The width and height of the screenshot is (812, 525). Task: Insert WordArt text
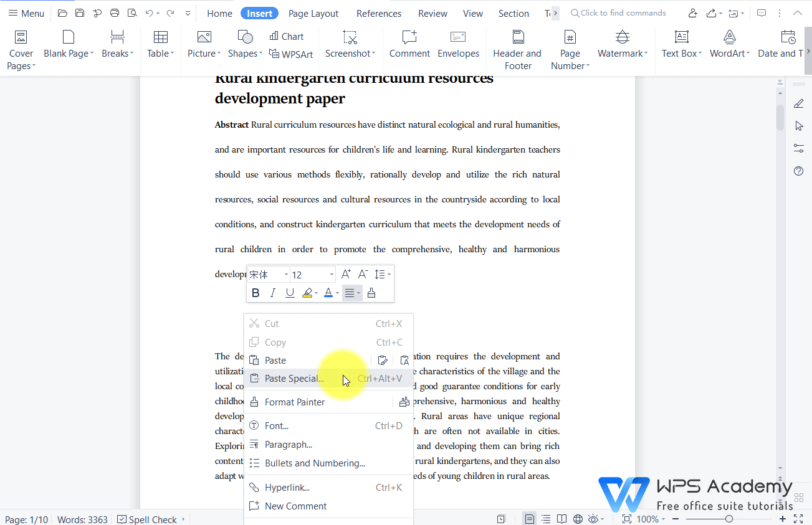728,45
